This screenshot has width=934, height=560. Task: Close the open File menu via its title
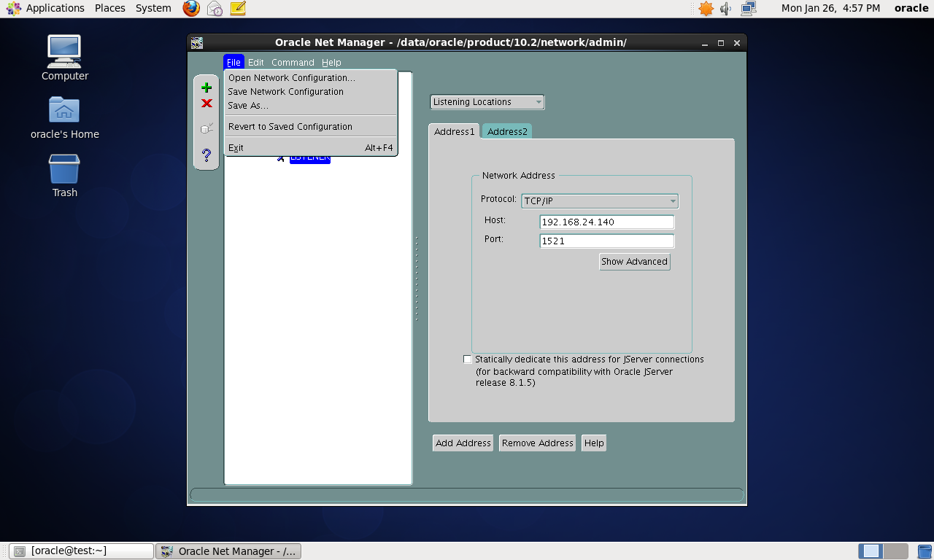[x=233, y=62]
